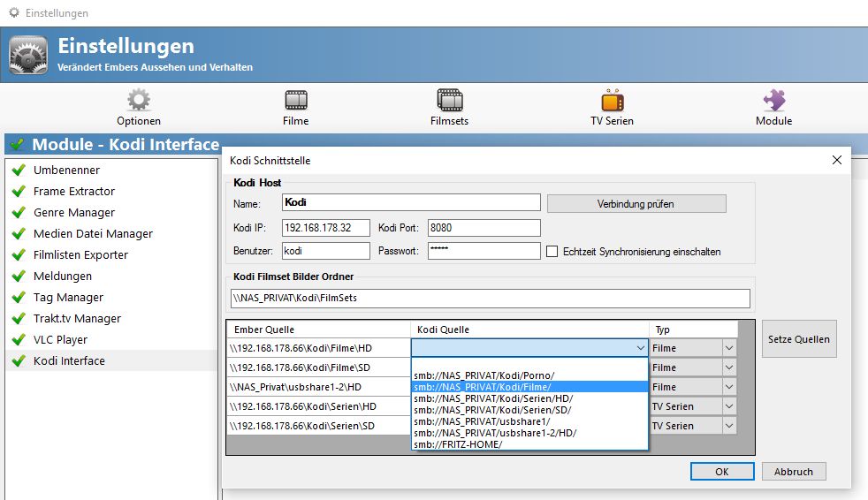This screenshot has width=868, height=500.
Task: Click the Einstellungen gears logo icon
Action: (x=28, y=55)
